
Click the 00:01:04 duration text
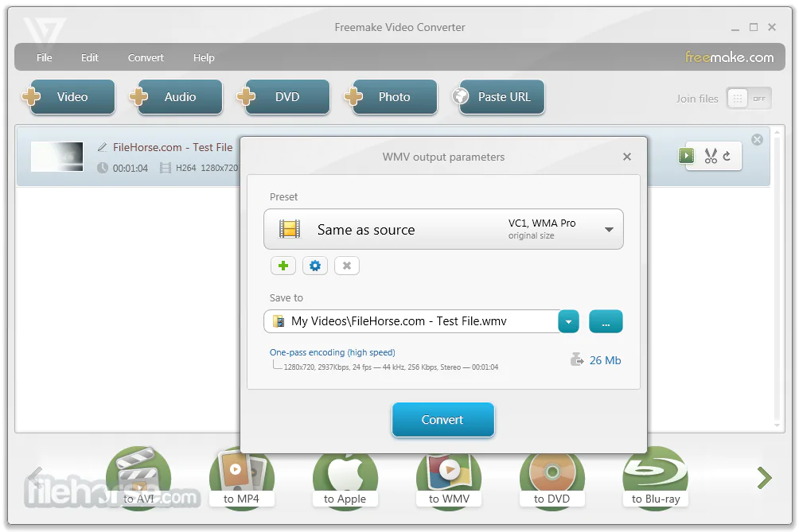pos(130,168)
